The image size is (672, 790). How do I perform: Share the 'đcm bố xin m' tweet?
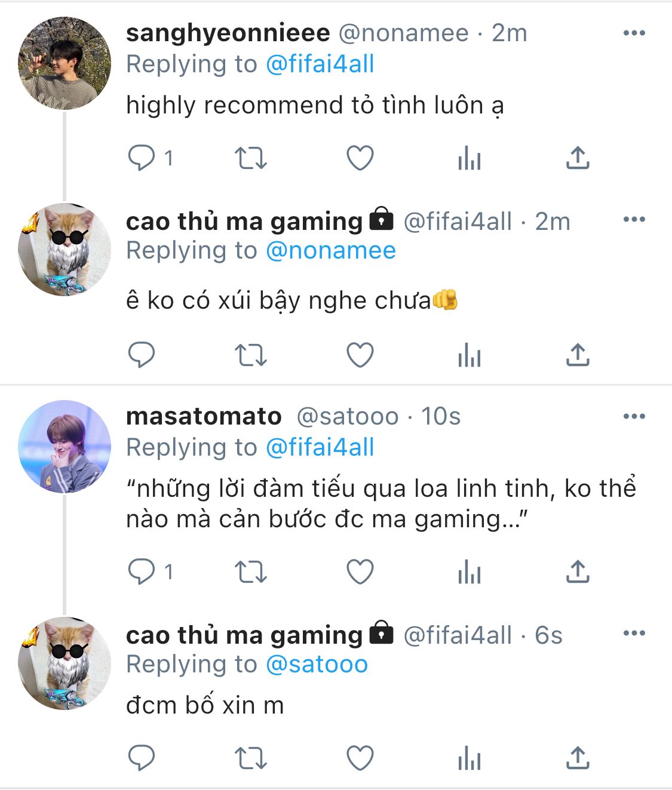coord(578,758)
